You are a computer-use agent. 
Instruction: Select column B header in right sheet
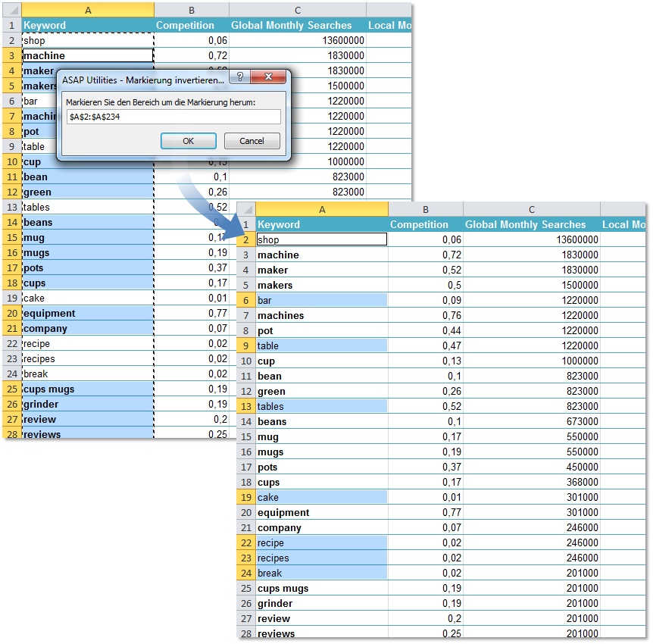pyautogui.click(x=426, y=209)
